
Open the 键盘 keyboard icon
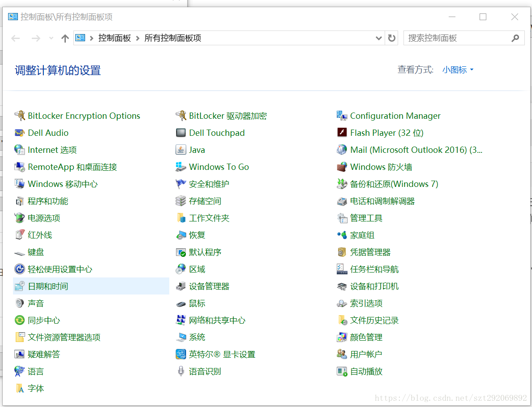point(20,252)
